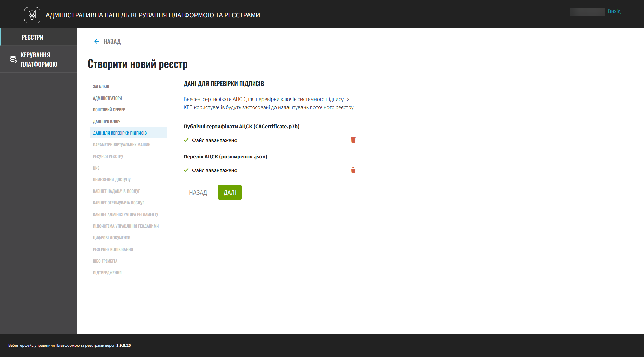Screen dimensions: 644x357
Task: Click the blurred username in header
Action: [587, 12]
